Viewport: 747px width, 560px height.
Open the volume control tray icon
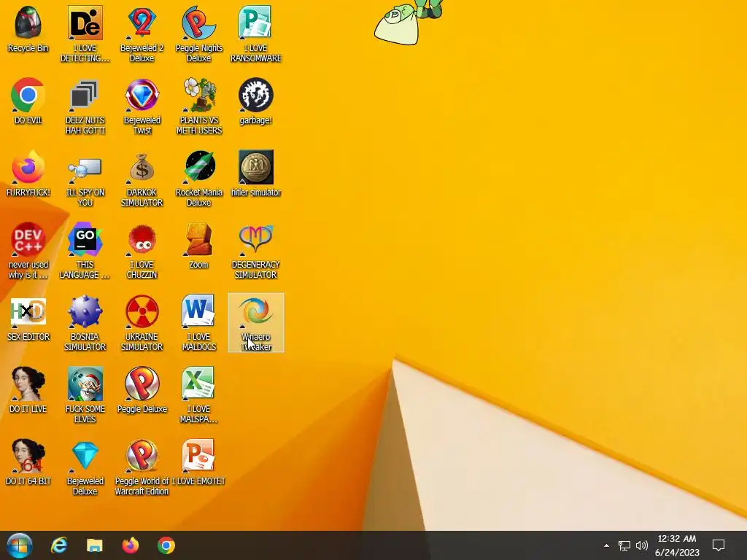click(642, 545)
